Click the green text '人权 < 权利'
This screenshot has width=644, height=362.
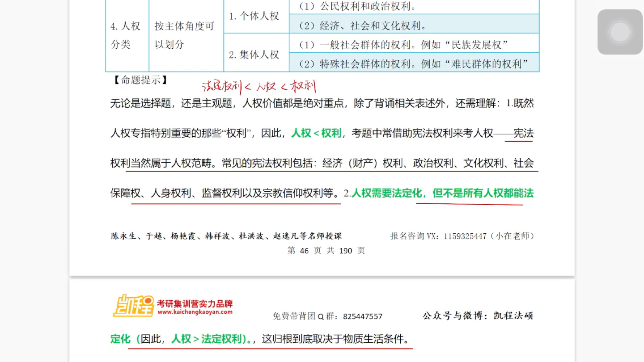(x=316, y=133)
